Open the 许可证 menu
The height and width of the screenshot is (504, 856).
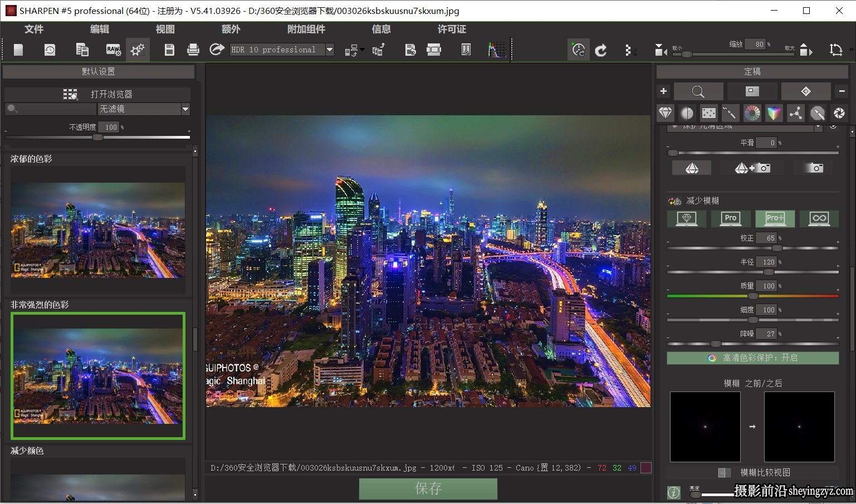coord(452,29)
